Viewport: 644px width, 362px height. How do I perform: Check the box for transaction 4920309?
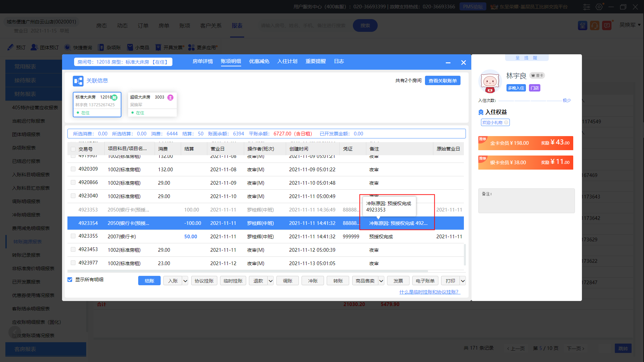tap(73, 169)
